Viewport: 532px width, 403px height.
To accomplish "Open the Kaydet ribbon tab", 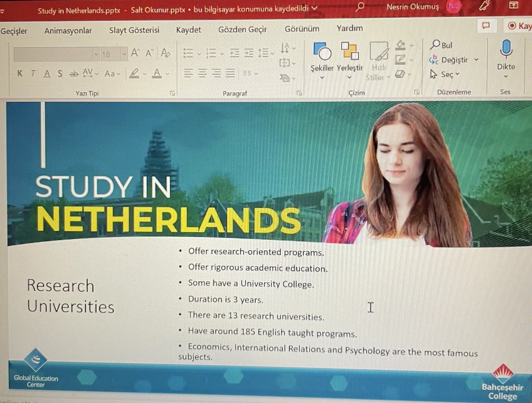I will coord(188,30).
